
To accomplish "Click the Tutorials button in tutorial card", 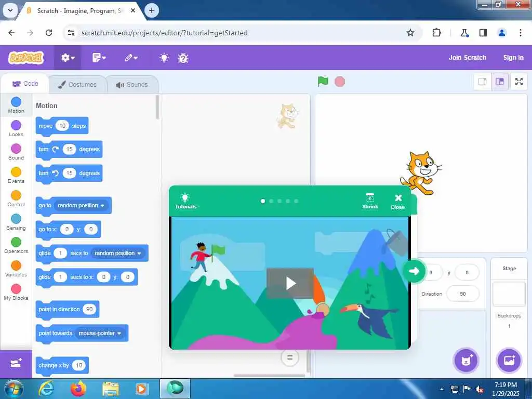I will pyautogui.click(x=185, y=201).
